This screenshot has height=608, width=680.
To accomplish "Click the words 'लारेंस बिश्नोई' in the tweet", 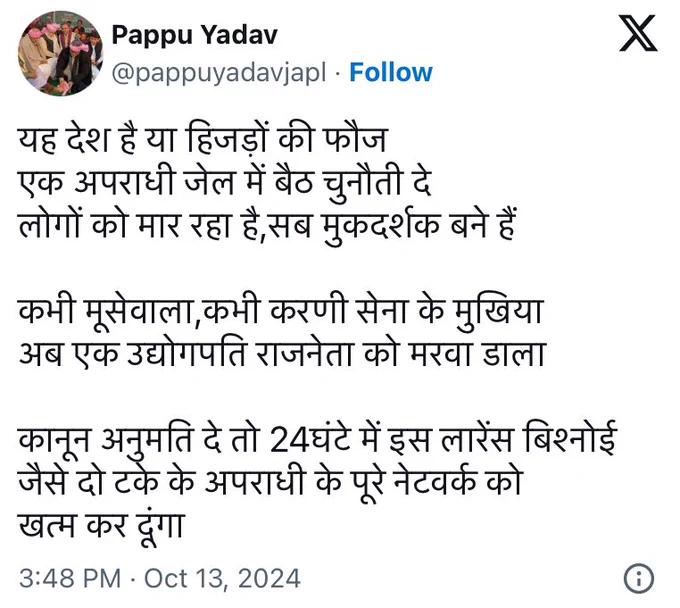I will [x=528, y=438].
